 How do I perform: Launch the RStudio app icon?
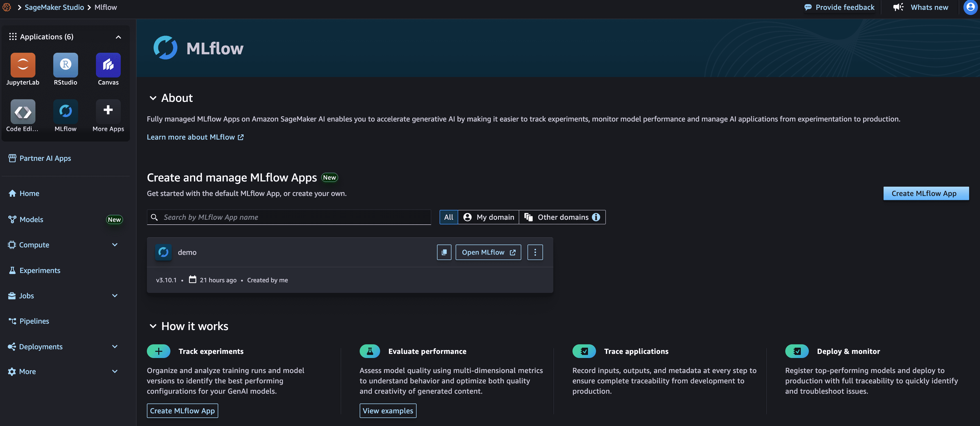65,65
